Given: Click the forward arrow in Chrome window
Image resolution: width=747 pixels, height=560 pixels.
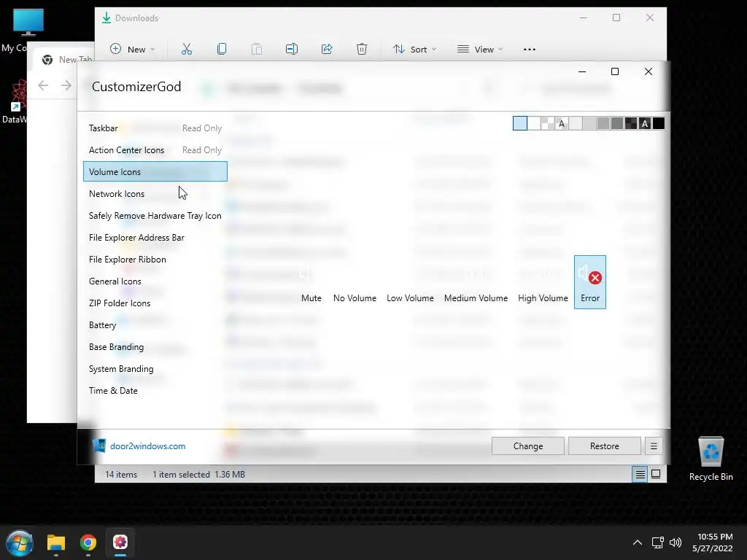Looking at the screenshot, I should (x=66, y=85).
